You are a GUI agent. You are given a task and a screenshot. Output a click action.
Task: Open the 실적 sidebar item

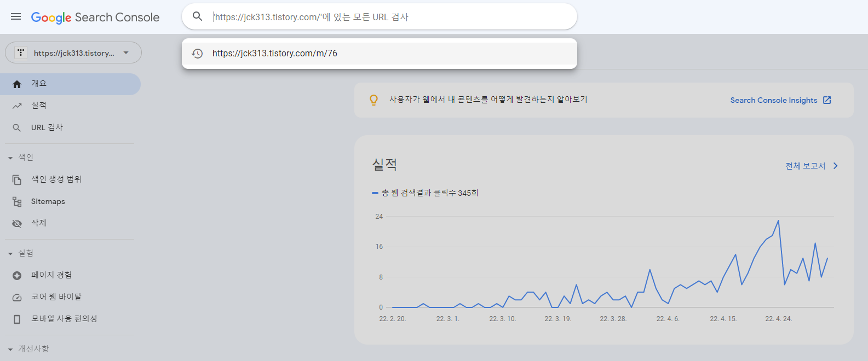(x=70, y=106)
